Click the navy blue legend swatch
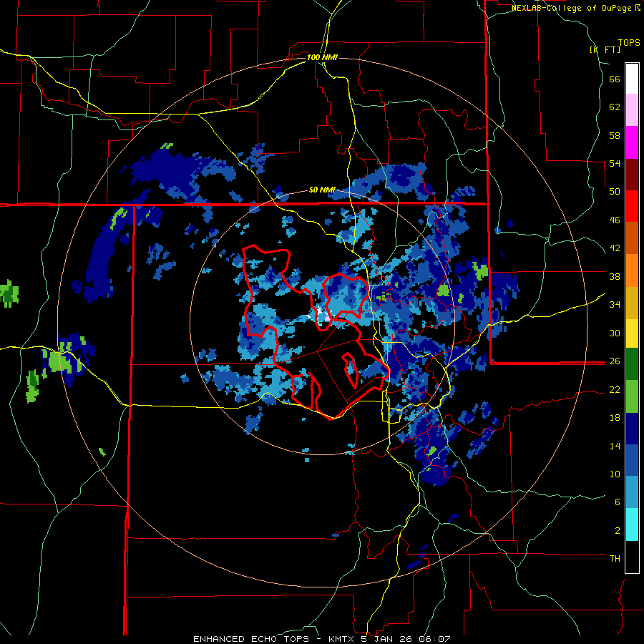 (632, 429)
